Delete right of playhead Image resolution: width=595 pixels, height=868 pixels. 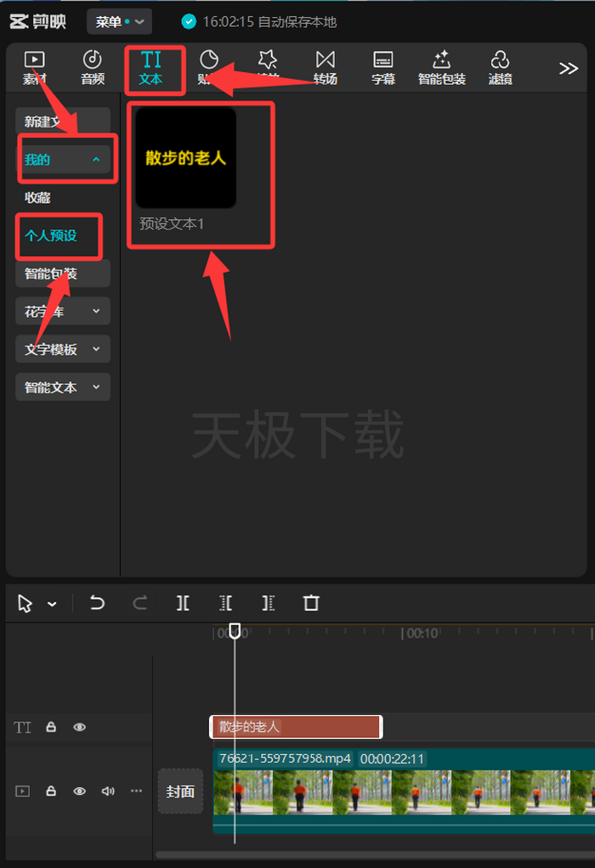pos(268,603)
